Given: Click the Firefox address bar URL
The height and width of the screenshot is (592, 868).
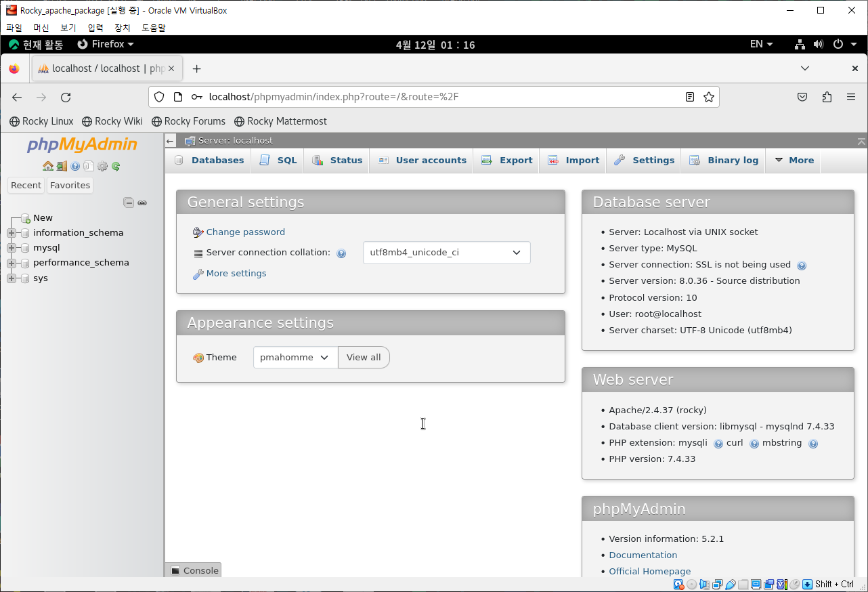Looking at the screenshot, I should 433,97.
